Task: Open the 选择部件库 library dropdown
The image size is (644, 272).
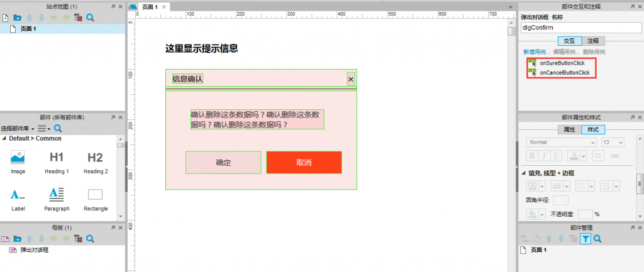Action: pyautogui.click(x=18, y=128)
